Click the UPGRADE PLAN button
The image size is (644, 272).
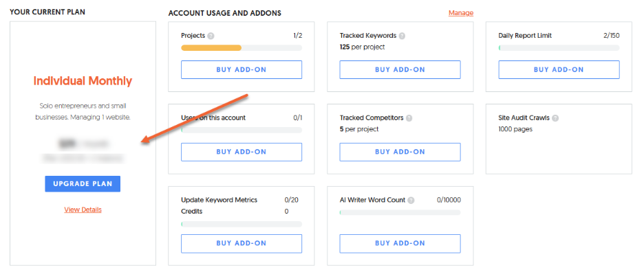point(83,184)
